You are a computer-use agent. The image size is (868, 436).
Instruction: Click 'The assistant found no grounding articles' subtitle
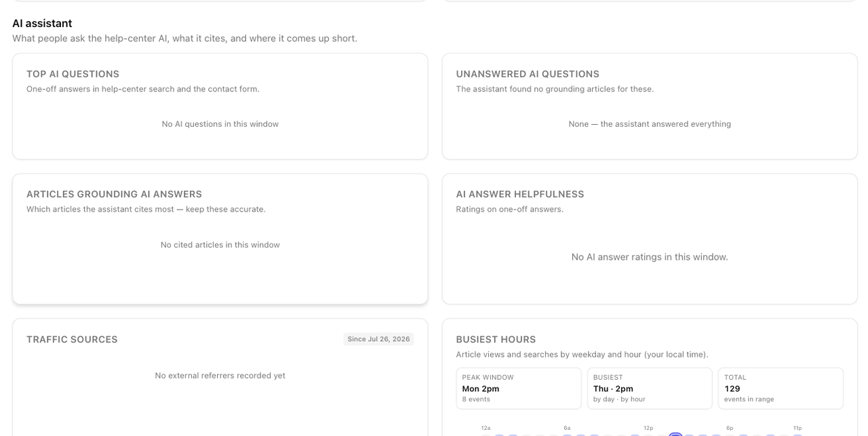pos(555,89)
